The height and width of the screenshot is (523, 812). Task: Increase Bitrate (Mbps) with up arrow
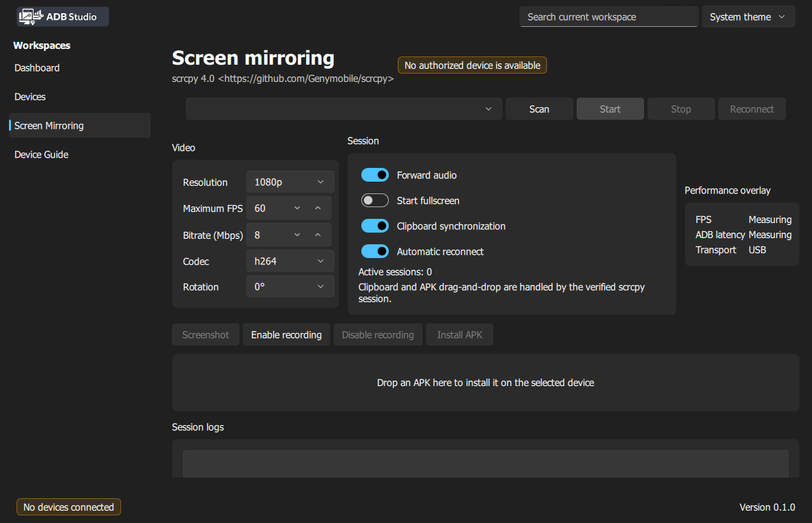click(x=318, y=235)
